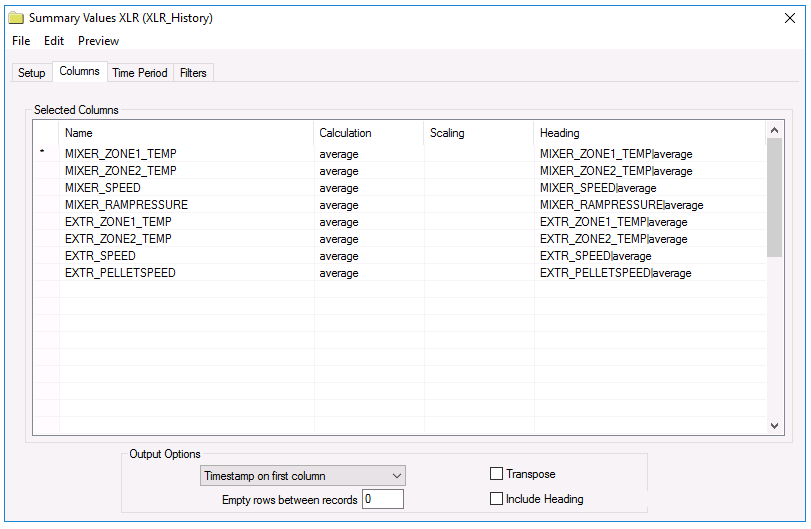Click the folder icon in the title bar
This screenshot has width=811, height=529.
click(x=16, y=18)
